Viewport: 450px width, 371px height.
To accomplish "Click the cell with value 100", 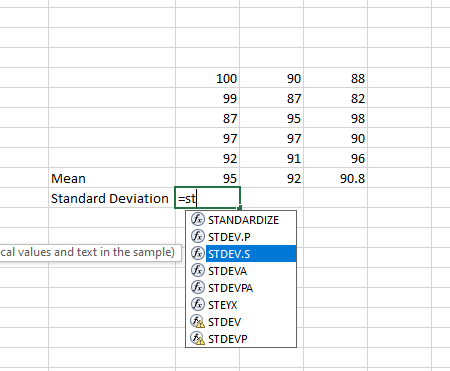I will pos(207,78).
